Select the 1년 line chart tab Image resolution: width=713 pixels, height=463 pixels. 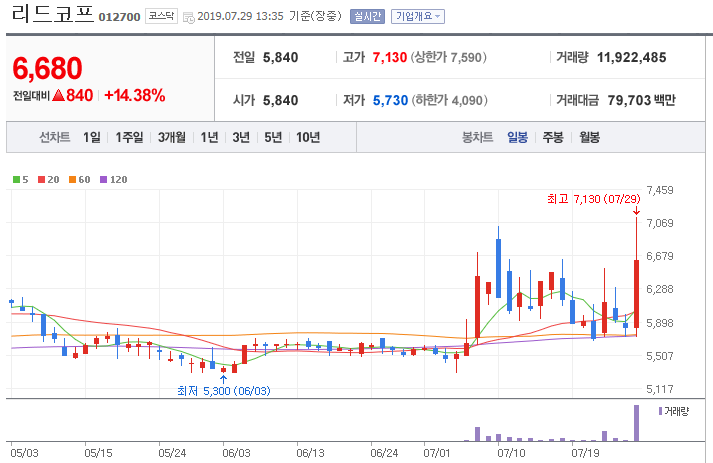pos(209,137)
